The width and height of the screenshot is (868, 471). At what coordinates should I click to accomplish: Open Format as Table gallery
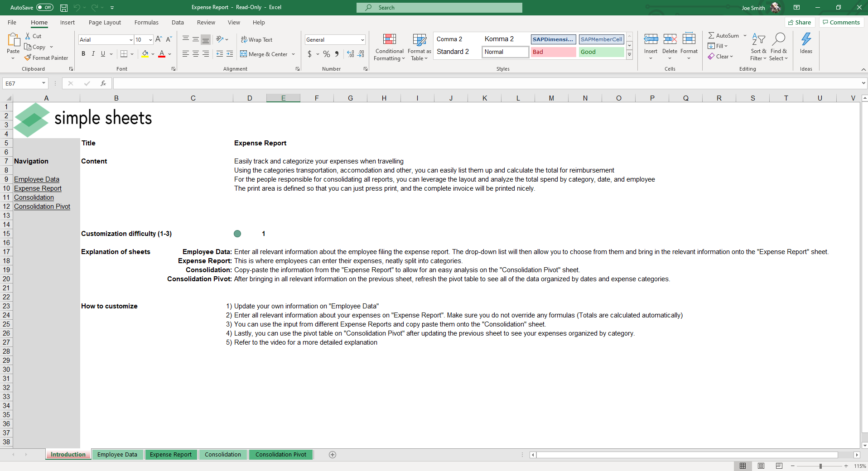click(x=419, y=47)
